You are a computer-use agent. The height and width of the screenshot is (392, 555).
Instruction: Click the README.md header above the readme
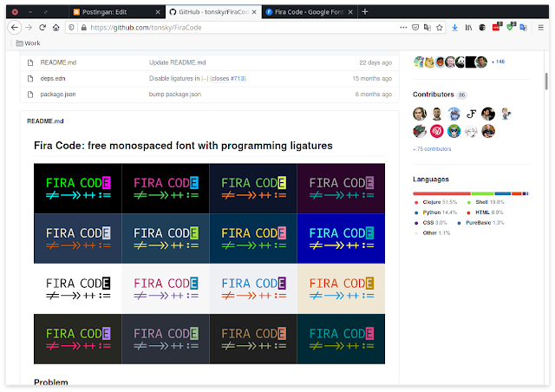coord(45,121)
